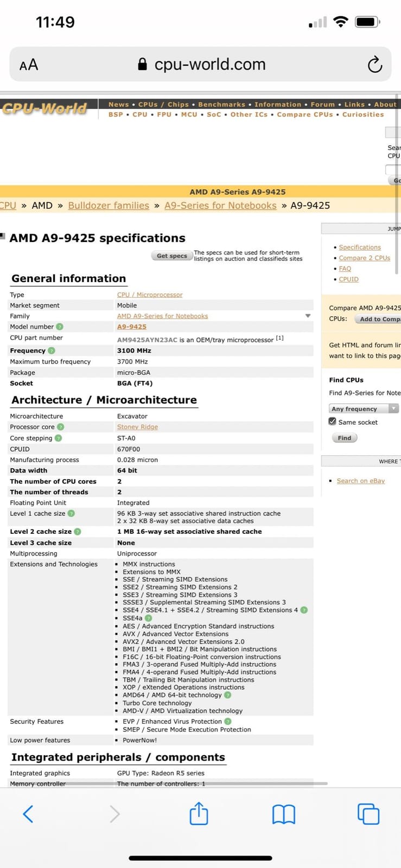This screenshot has width=401, height=868.
Task: Open the Safari share sheet icon
Action: [x=199, y=813]
